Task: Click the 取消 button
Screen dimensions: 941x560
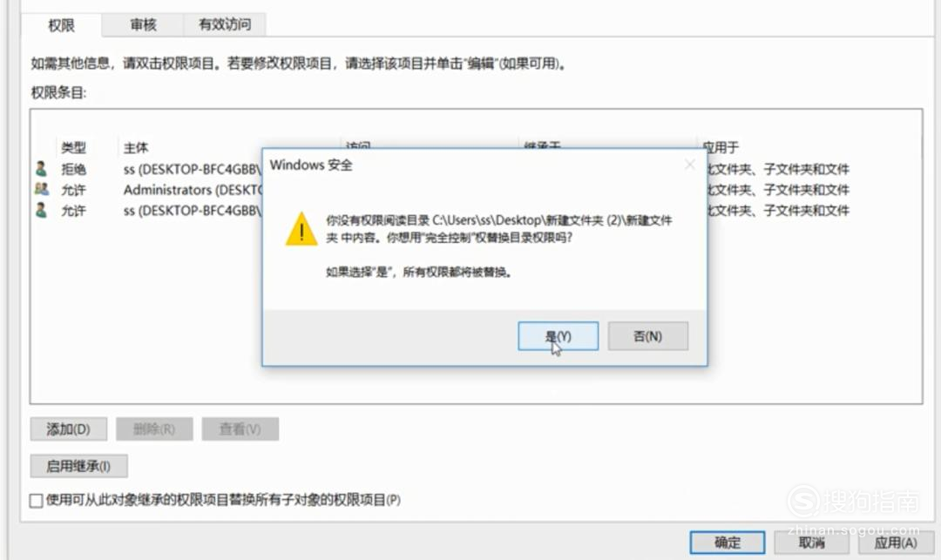Action: coord(811,543)
